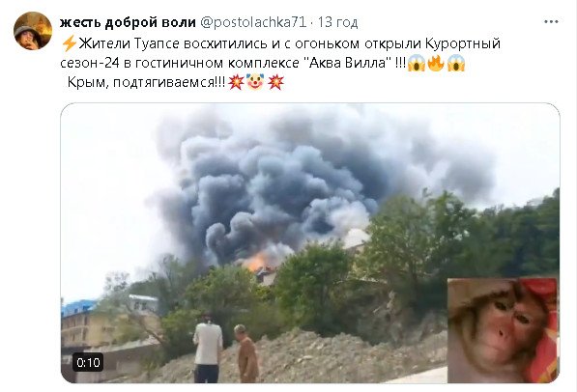
Task: Click the man in the white shirt
Action: (208, 349)
